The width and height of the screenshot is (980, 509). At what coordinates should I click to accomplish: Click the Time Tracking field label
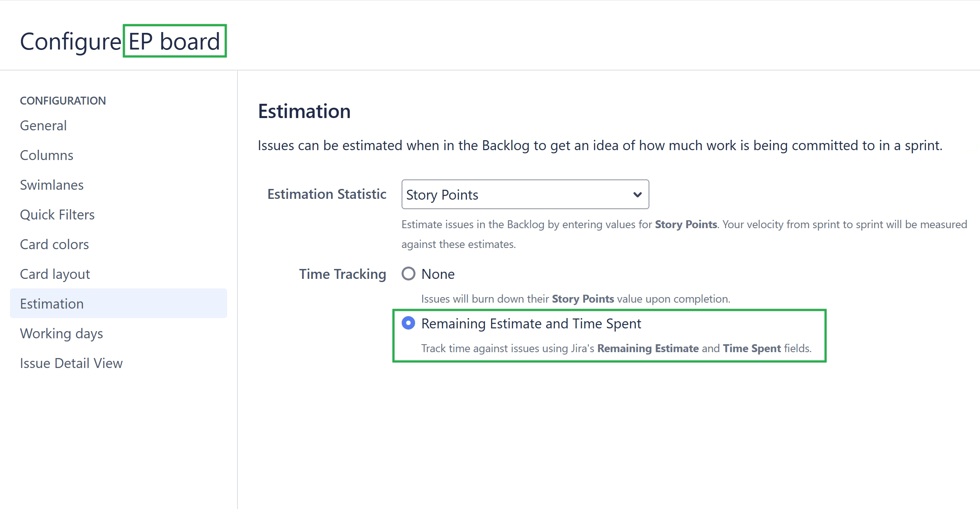(x=343, y=274)
